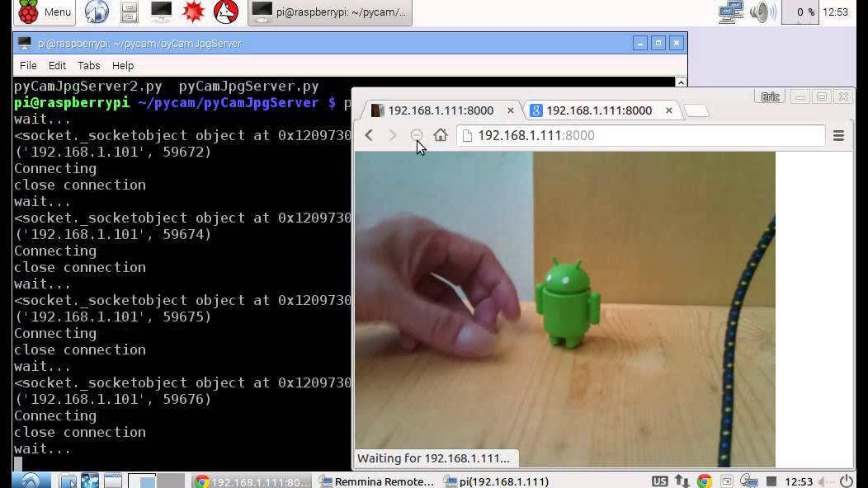
Task: Open the Chrome hamburger menu
Action: [838, 135]
